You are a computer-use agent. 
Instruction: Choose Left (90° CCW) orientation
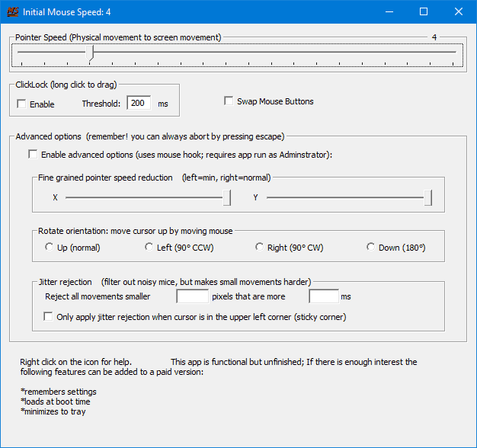click(149, 247)
